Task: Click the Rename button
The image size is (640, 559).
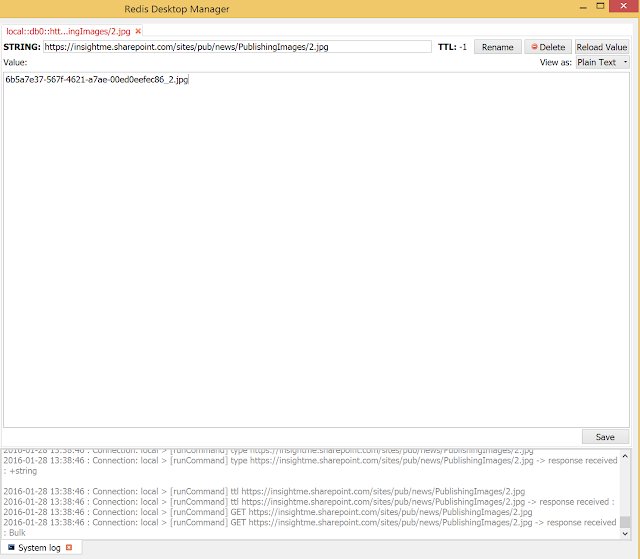Action: [498, 47]
